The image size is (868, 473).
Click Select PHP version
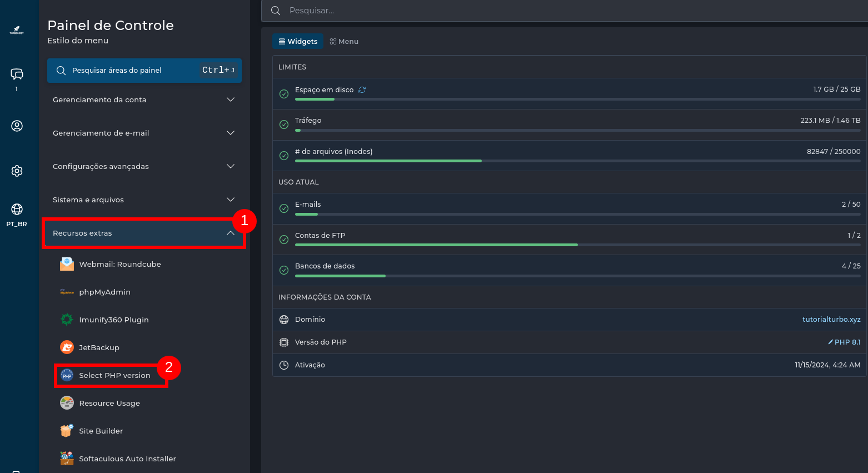pos(114,375)
